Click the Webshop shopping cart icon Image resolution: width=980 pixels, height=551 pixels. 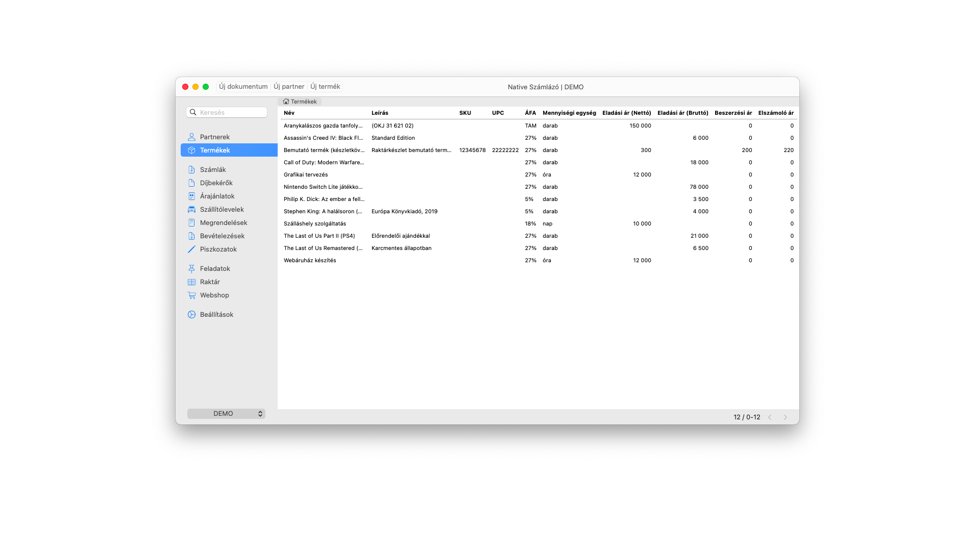click(191, 295)
